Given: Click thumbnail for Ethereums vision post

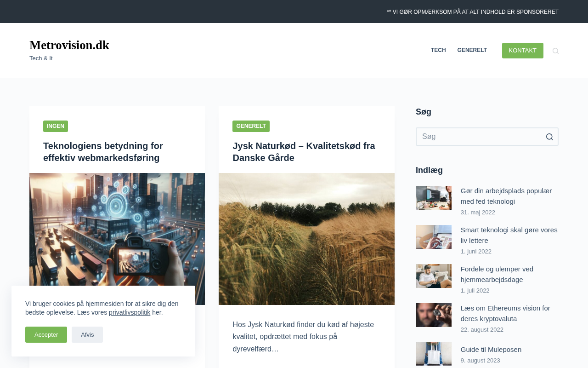Looking at the screenshot, I should click(x=434, y=315).
